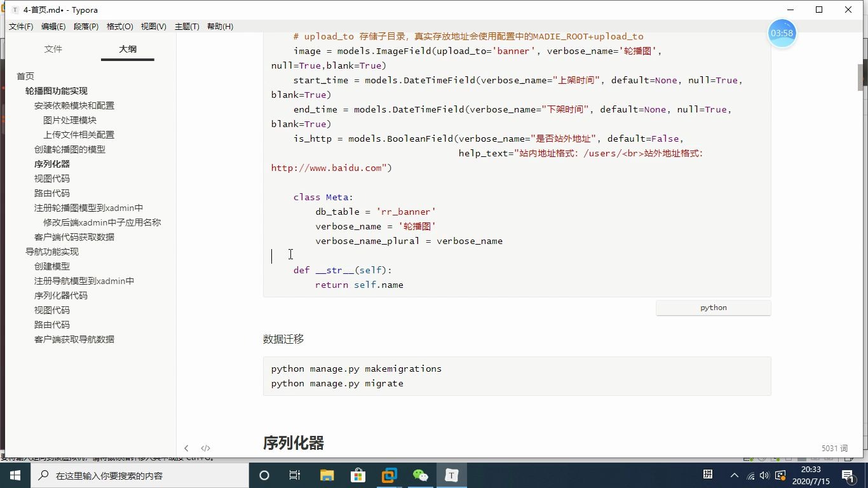Switch to the 文件 sidebar tab
Viewport: 868px width, 488px height.
(53, 49)
